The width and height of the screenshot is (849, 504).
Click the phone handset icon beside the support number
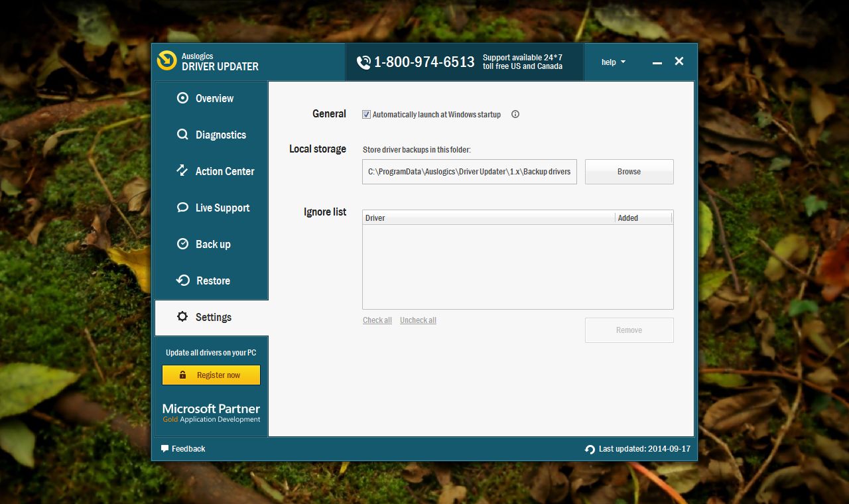point(363,62)
